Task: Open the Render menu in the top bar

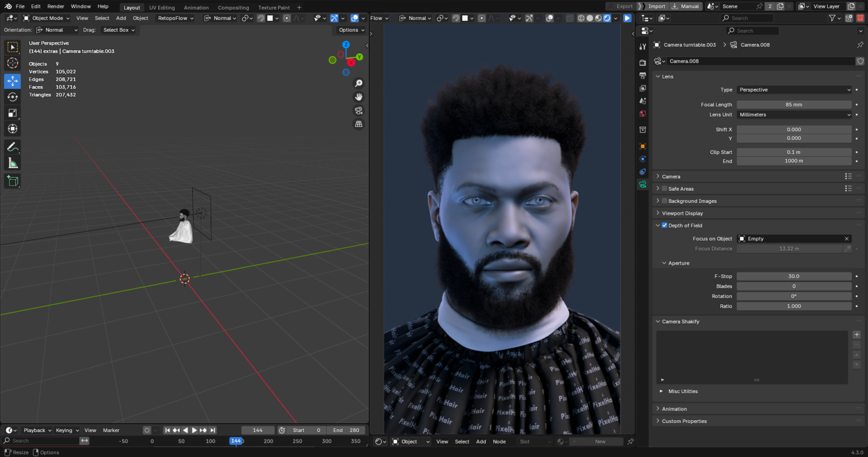Action: [56, 6]
